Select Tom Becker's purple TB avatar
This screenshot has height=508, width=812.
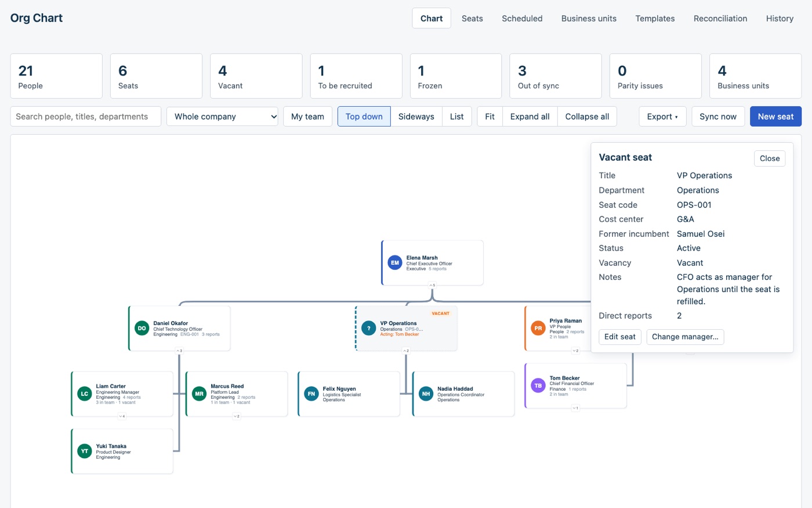[x=538, y=385]
